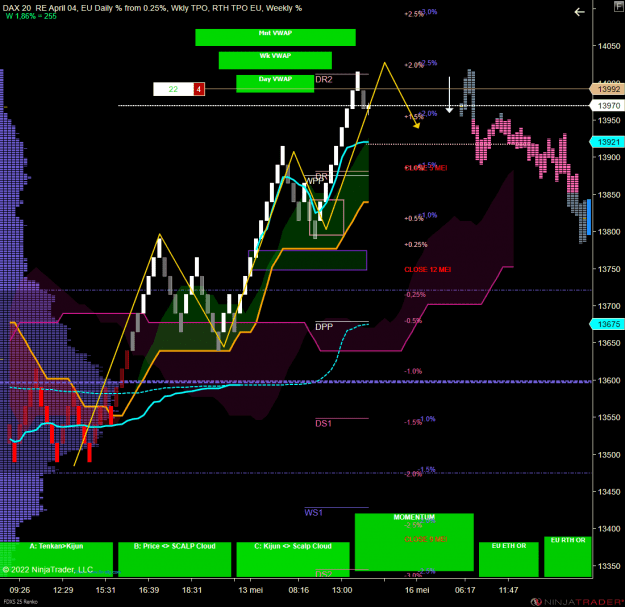Screen dimensions: 625x607
Task: Click the 13350 price axis label
Action: pyautogui.click(x=609, y=566)
